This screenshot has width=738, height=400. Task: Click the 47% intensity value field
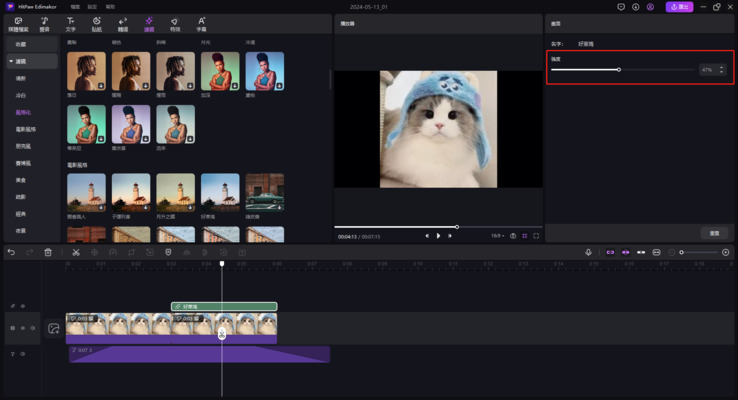click(x=707, y=70)
